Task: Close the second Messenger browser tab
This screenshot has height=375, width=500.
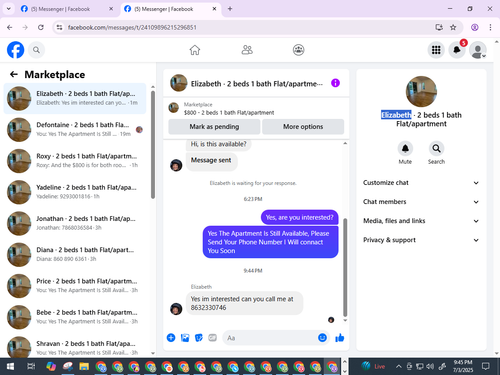Action: (214, 9)
